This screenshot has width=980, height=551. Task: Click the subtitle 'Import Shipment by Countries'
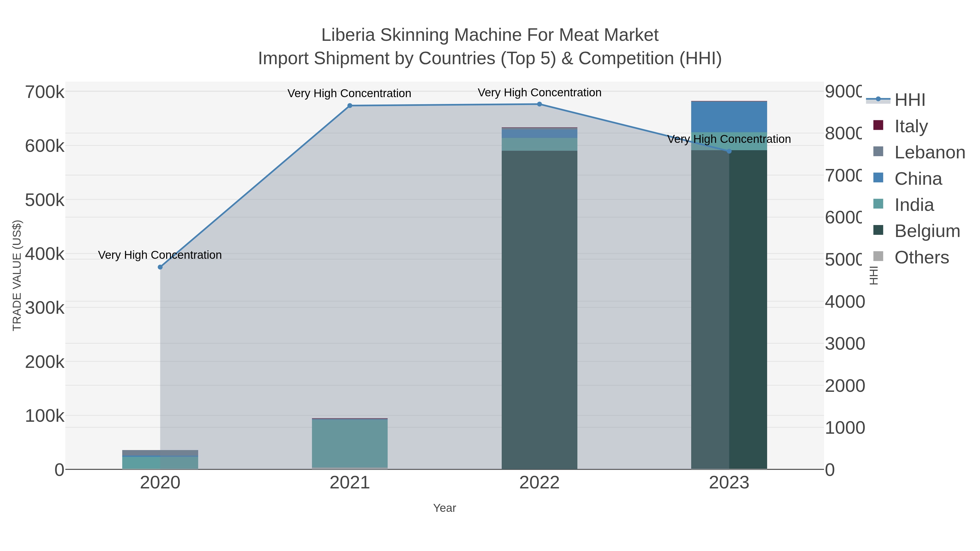[x=377, y=59]
